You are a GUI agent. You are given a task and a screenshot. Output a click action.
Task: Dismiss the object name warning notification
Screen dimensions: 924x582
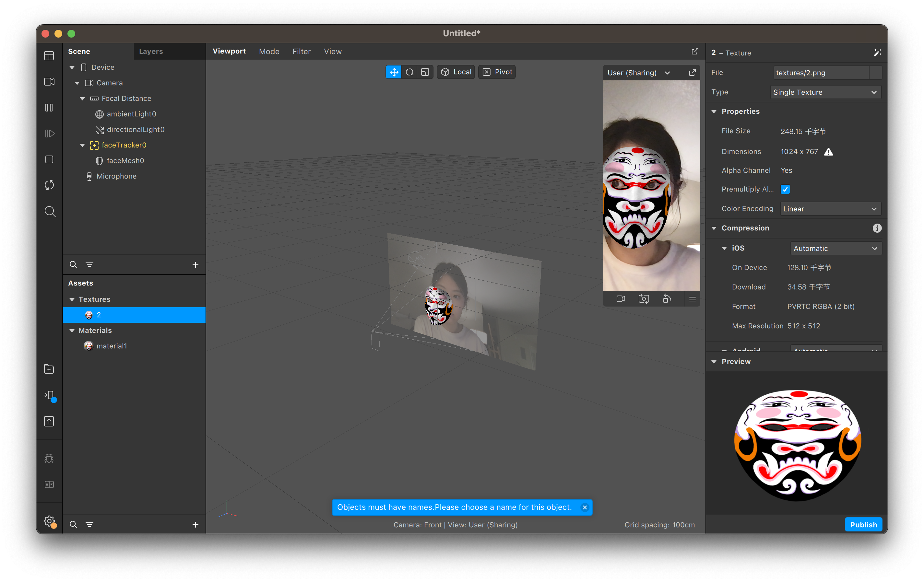click(585, 507)
